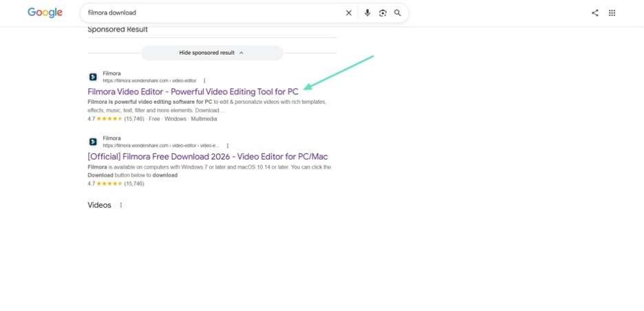Click the rating line with Free · Windows · Multimedia
Image resolution: width=644 pixels, height=311 pixels.
(x=152, y=119)
